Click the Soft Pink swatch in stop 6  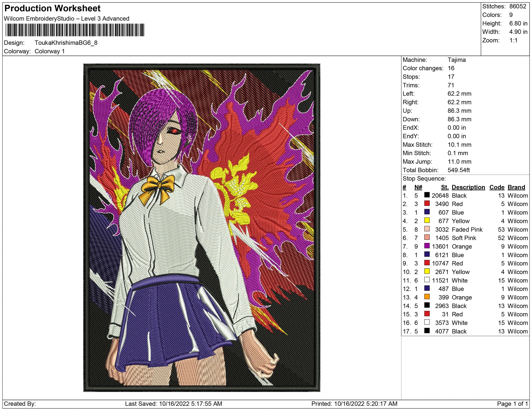tap(427, 237)
